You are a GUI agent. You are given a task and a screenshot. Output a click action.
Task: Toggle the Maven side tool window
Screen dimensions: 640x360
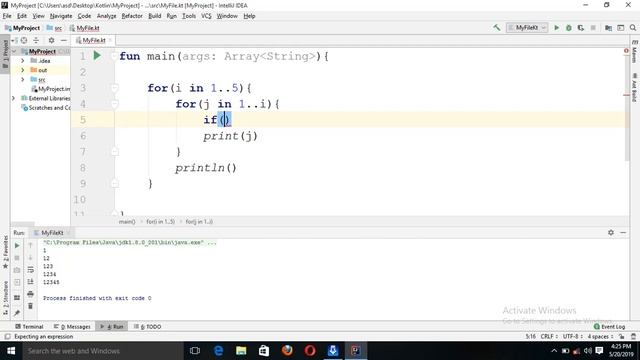[635, 51]
